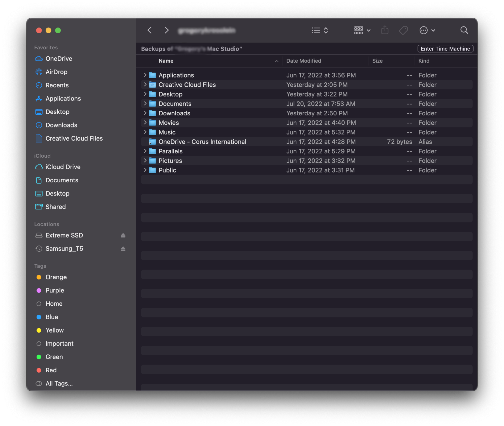This screenshot has height=426, width=504.
Task: Open the Group By dropdown
Action: coord(362,30)
